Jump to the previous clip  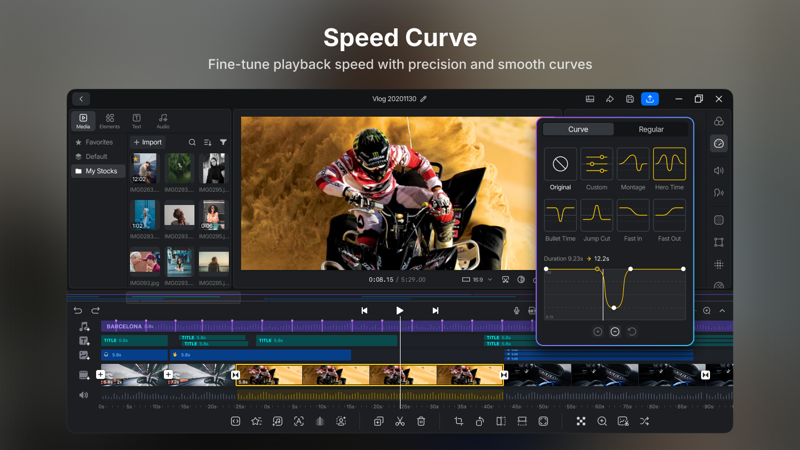pos(364,310)
